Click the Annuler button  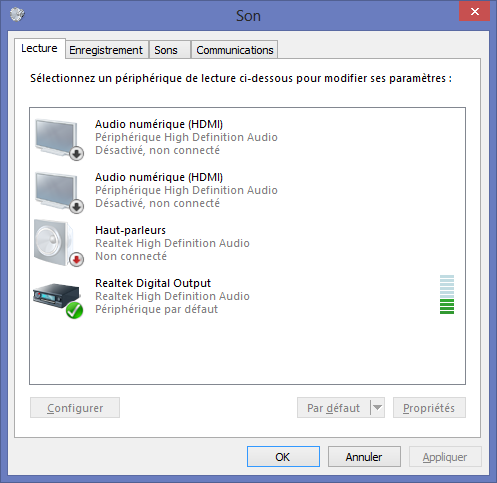click(364, 457)
